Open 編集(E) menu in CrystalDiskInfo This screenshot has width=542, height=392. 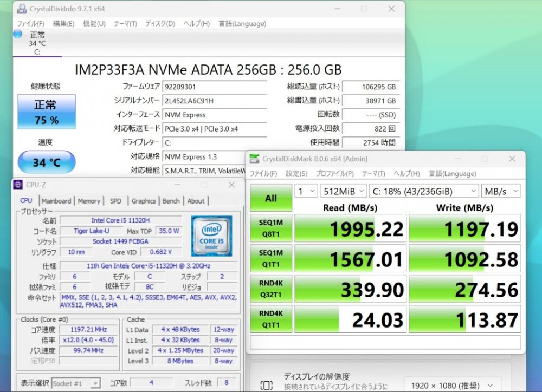pos(63,23)
